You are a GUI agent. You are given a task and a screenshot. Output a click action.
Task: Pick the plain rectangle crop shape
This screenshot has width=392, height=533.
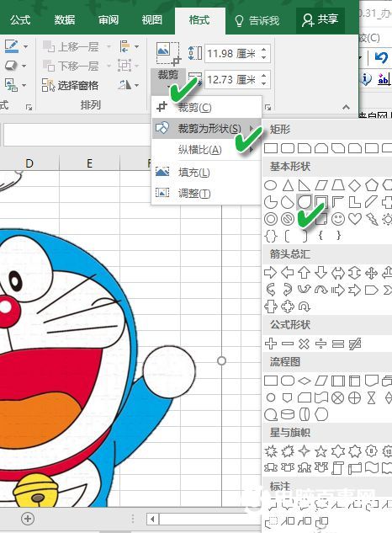point(271,148)
